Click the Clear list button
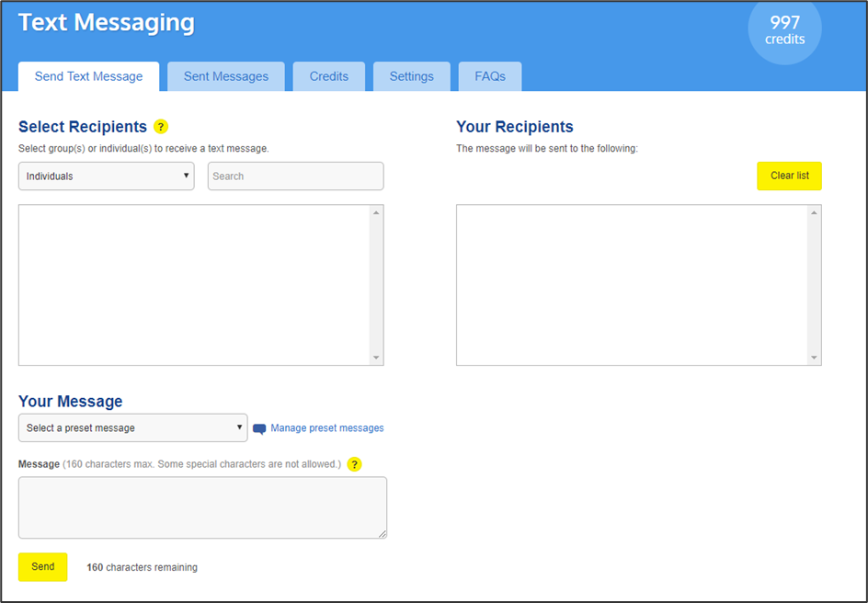Viewport: 868px width, 603px height. (x=789, y=176)
